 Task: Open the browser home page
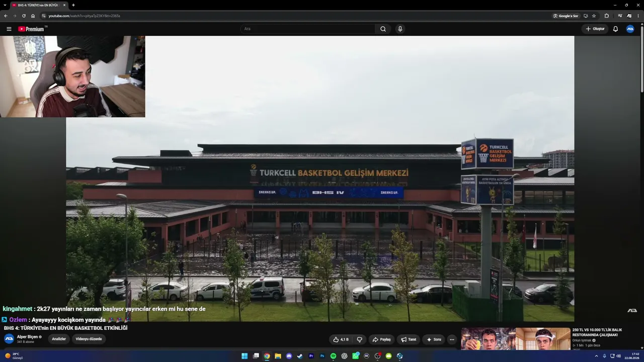pyautogui.click(x=33, y=16)
